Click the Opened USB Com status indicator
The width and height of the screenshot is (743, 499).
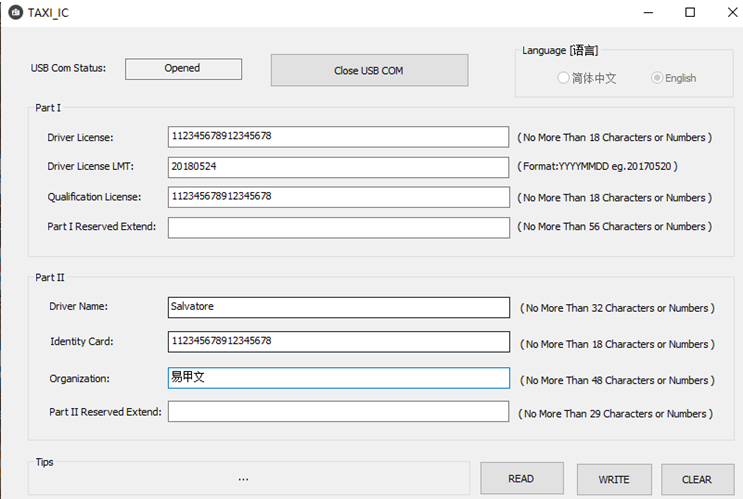pyautogui.click(x=183, y=69)
